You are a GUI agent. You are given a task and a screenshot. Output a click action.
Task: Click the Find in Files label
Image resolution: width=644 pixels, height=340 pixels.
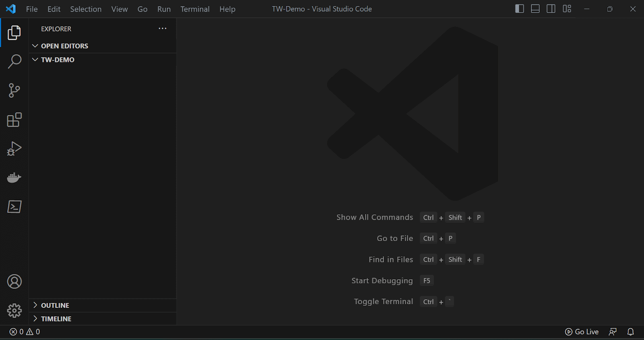[x=391, y=260]
